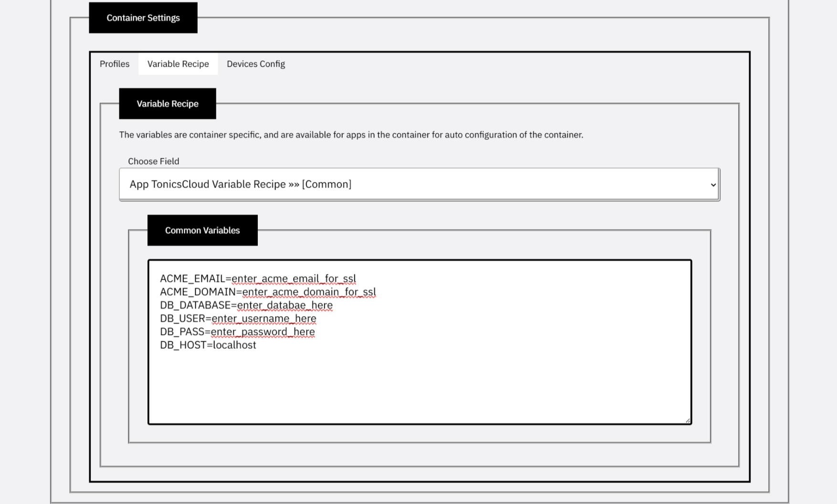This screenshot has height=504, width=837.
Task: Click the textarea resize handle corner
Action: coord(687,420)
